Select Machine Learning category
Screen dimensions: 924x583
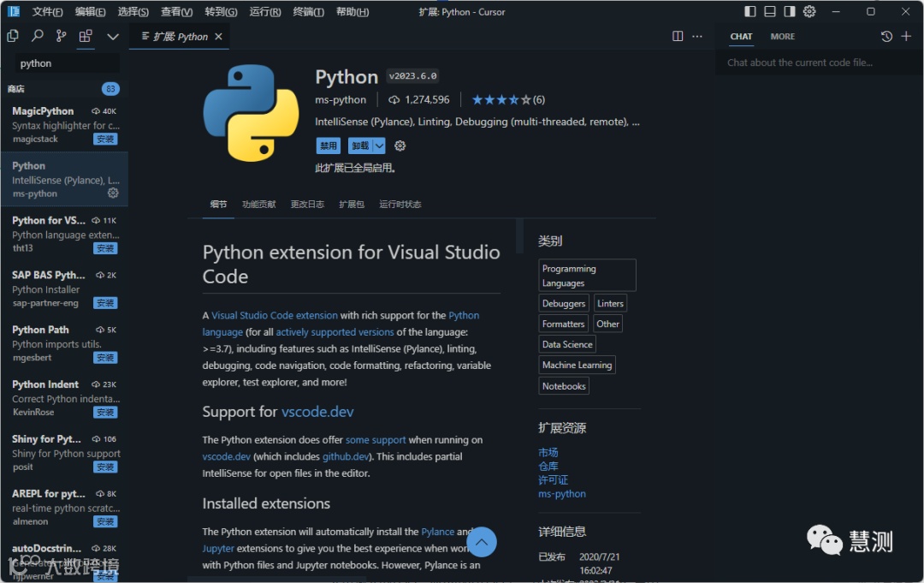coord(577,365)
